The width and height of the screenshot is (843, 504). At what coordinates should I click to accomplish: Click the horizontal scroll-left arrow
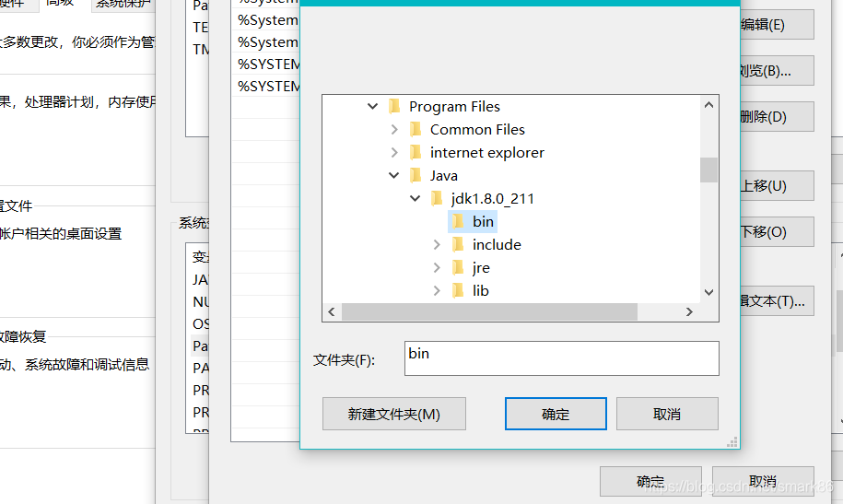click(332, 312)
